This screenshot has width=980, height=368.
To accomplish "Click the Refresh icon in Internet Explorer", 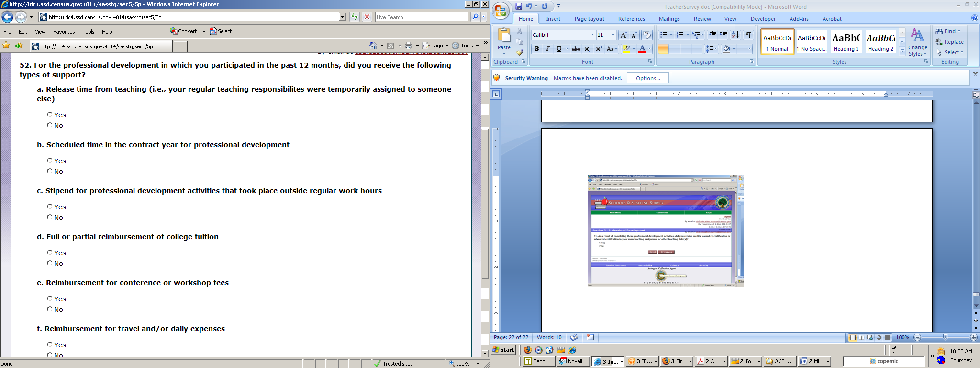I will tap(354, 17).
